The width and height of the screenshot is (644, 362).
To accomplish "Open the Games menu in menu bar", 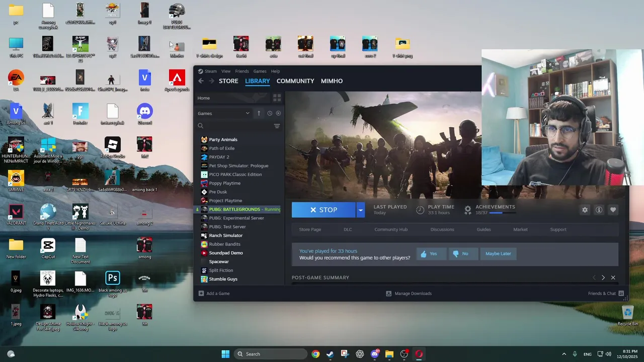I will [x=260, y=71].
